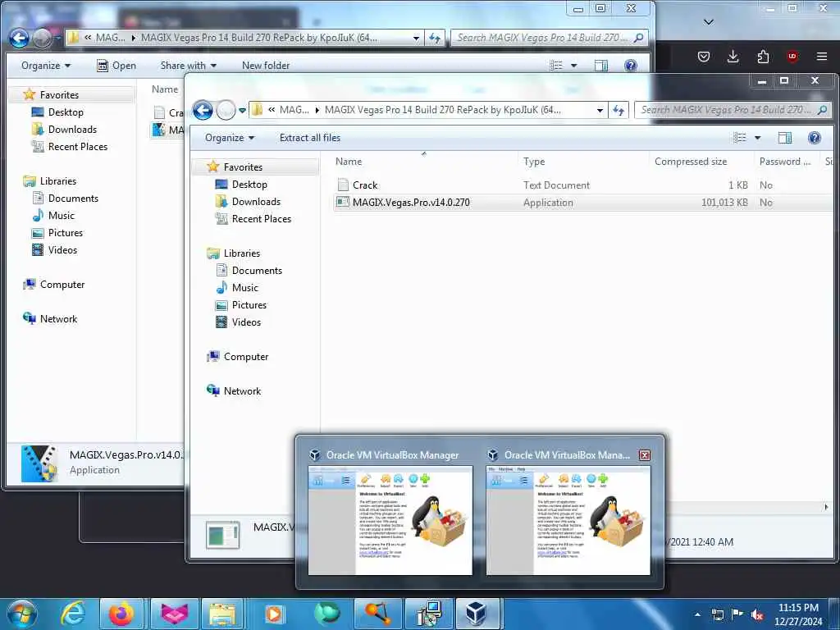
Task: Open Libraries in front window sidebar
Action: (242, 253)
